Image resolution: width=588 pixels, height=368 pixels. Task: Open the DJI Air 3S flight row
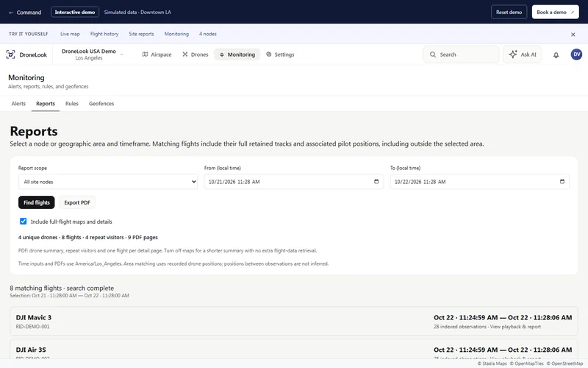pos(293,350)
